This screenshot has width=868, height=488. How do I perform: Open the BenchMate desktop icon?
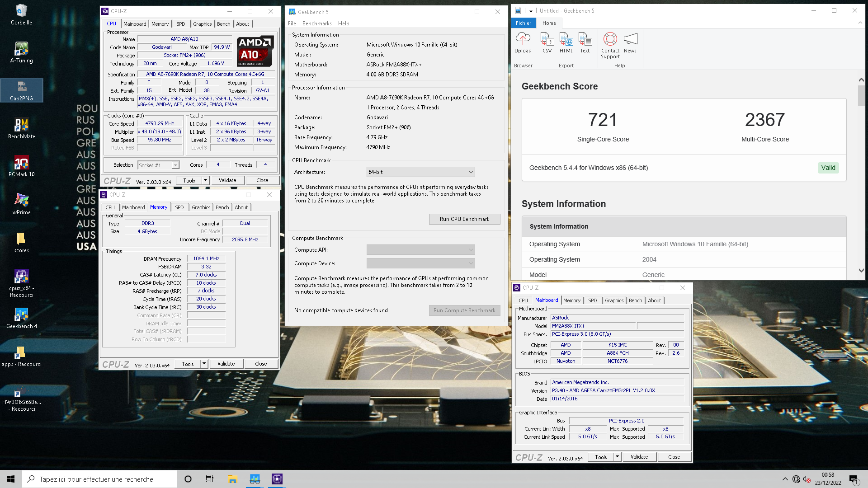pos(21,128)
